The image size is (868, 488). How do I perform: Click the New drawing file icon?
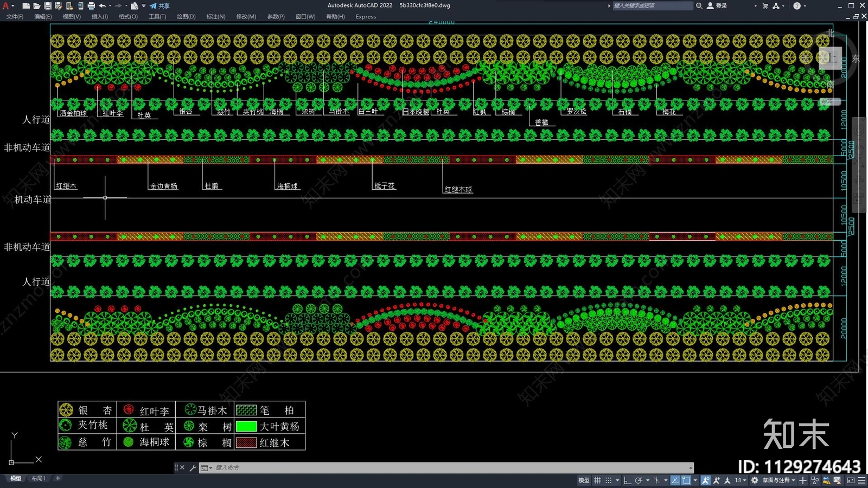click(x=26, y=6)
